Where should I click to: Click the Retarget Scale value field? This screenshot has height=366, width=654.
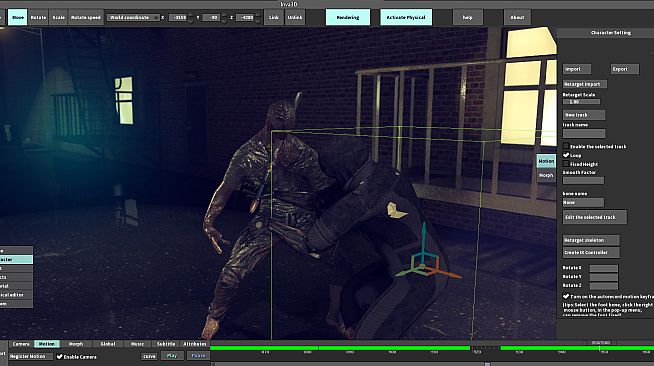[x=581, y=102]
